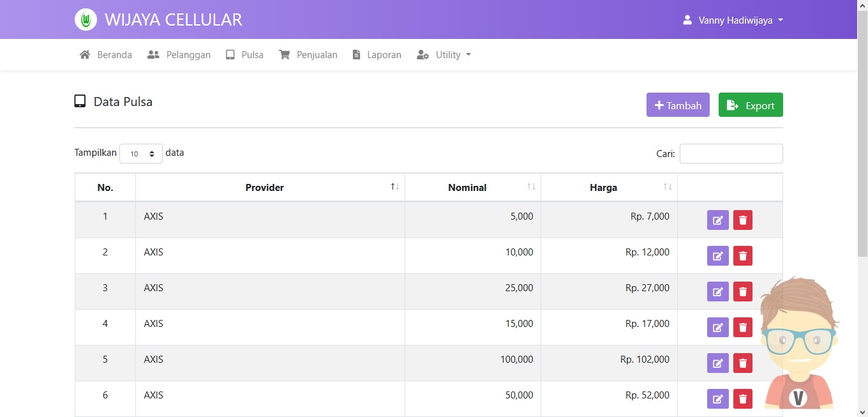Edit the AXIS 5,000 pulsa row
The width and height of the screenshot is (868, 417).
tap(717, 220)
